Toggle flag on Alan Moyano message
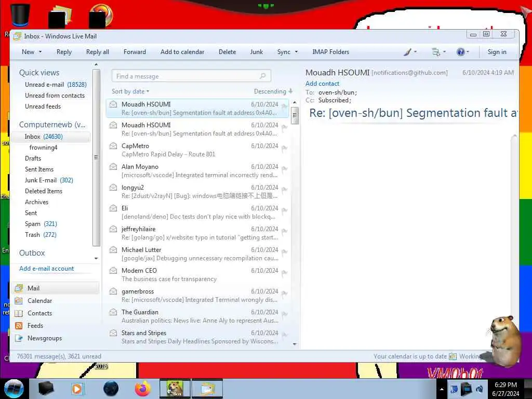This screenshot has height=399, width=532. point(284,169)
